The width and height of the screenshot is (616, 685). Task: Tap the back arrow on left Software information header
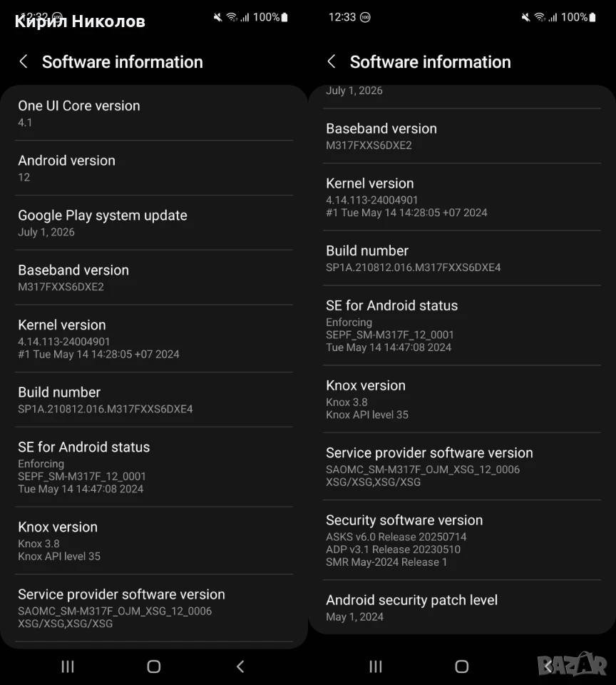coord(24,61)
